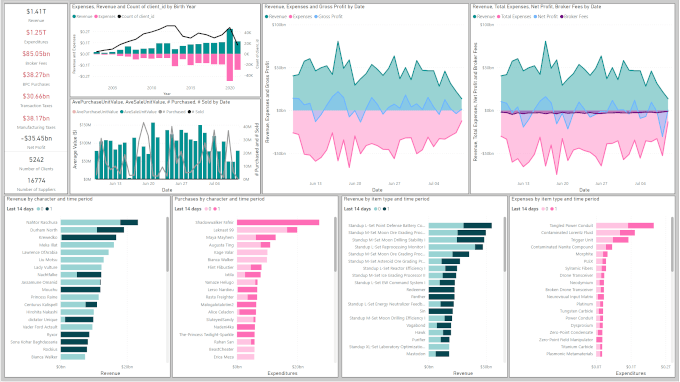The height and width of the screenshot is (382, 680).
Task: Select the $38.17bn Manufacturing Taxes card
Action: (36, 122)
